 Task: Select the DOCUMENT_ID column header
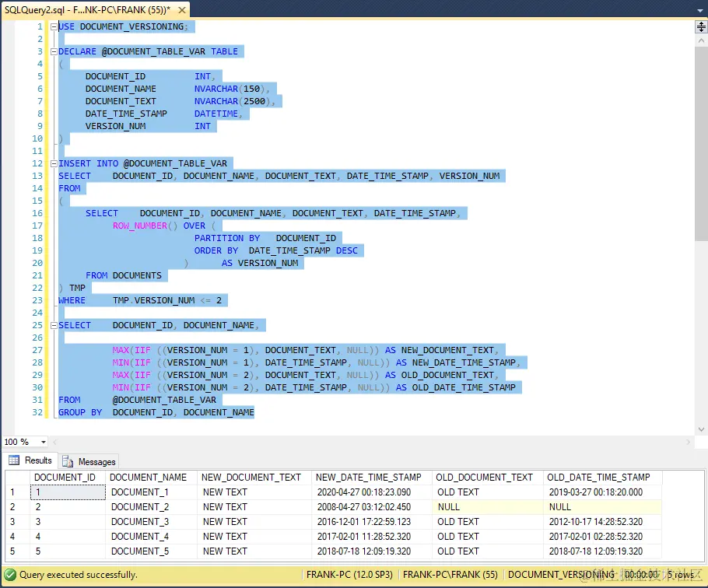[x=68, y=478]
